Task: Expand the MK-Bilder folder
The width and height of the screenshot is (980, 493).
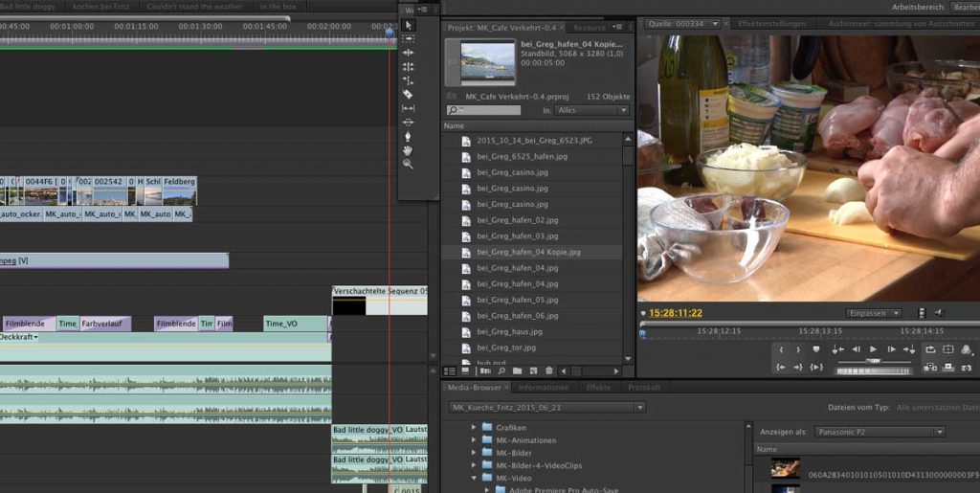Action: (x=473, y=453)
